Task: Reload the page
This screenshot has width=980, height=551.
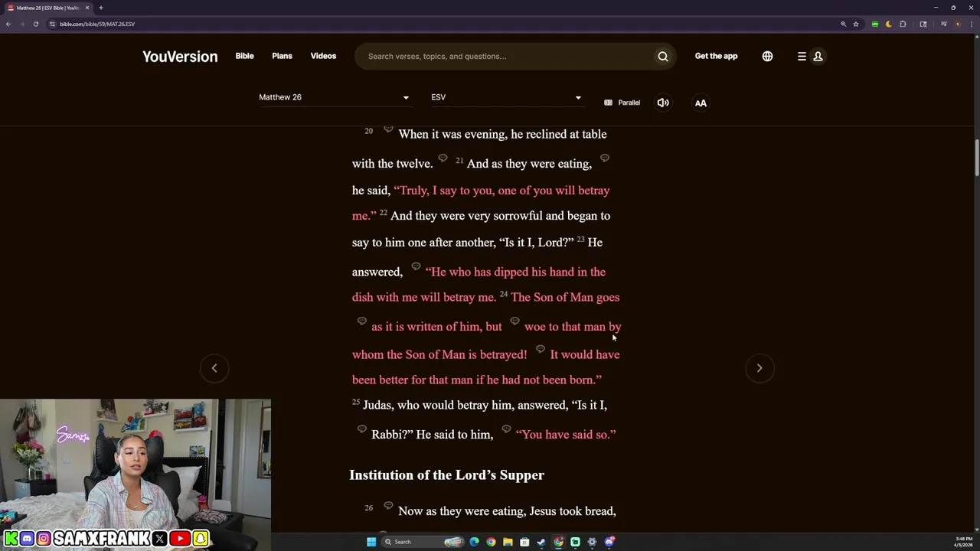Action: pyautogui.click(x=35, y=24)
